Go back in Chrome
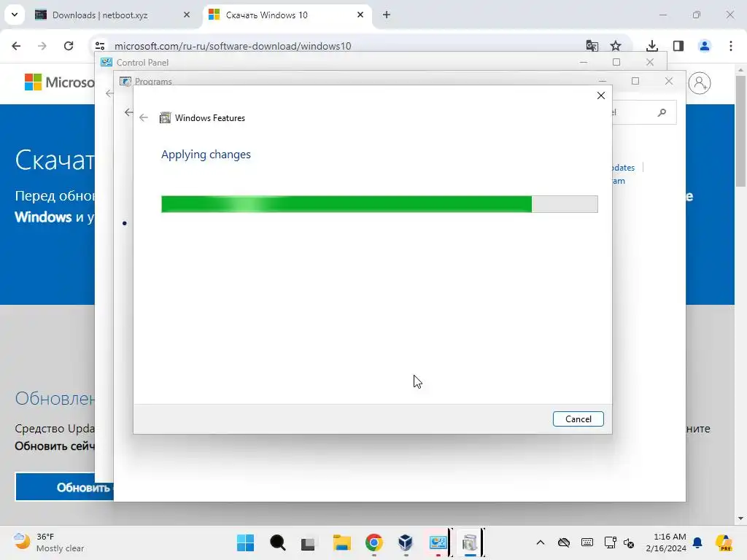The width and height of the screenshot is (747, 560). [x=16, y=46]
